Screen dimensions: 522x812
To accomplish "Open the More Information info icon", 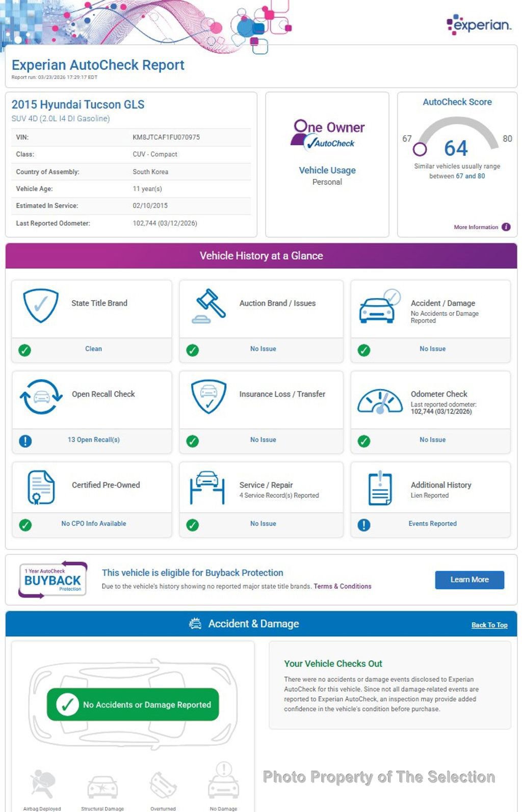I will [x=506, y=227].
